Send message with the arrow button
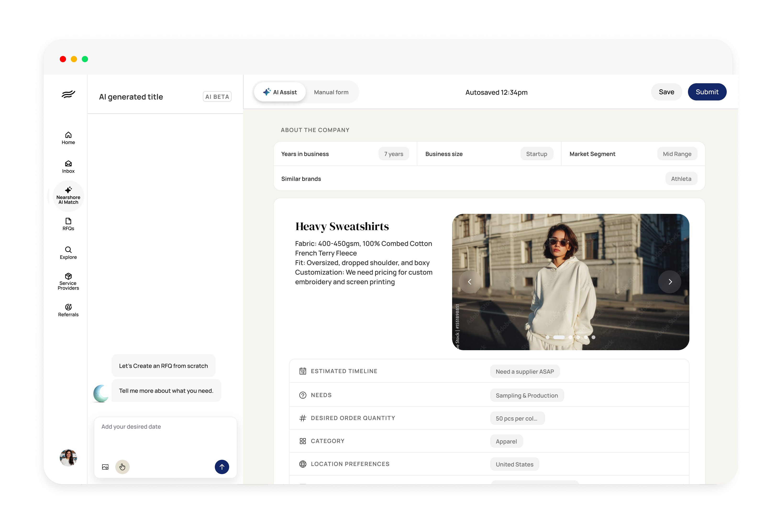Screen dimensions: 776x532 pos(222,467)
